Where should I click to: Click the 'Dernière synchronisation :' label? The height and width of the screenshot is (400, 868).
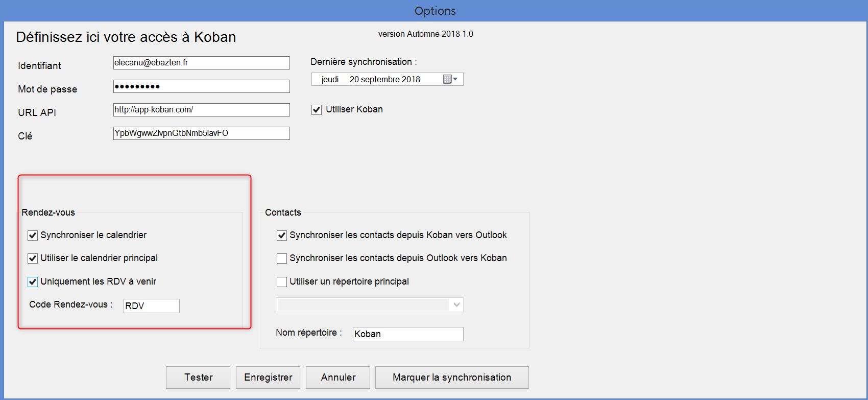point(364,62)
